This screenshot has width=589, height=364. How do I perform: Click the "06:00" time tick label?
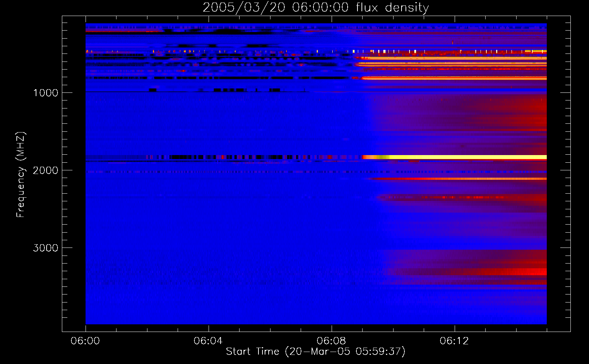pyautogui.click(x=85, y=341)
